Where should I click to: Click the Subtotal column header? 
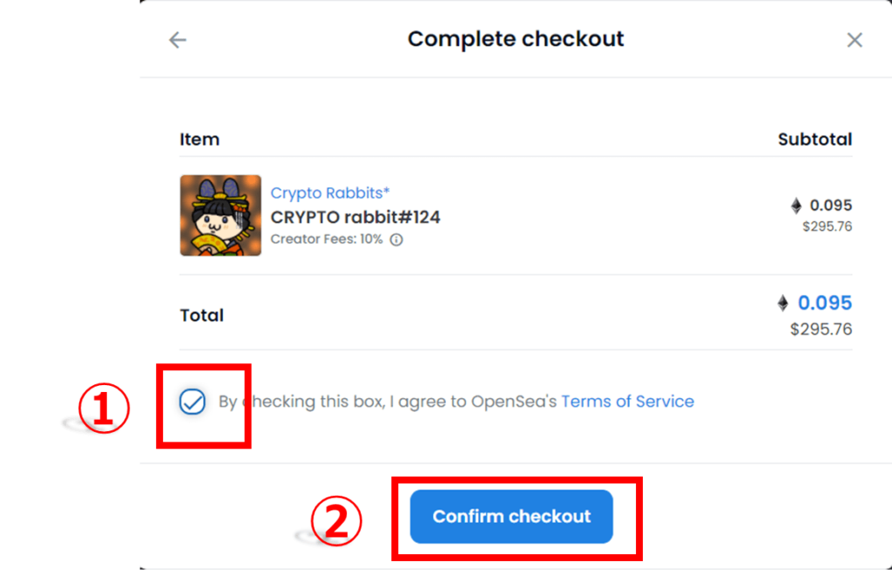[814, 139]
